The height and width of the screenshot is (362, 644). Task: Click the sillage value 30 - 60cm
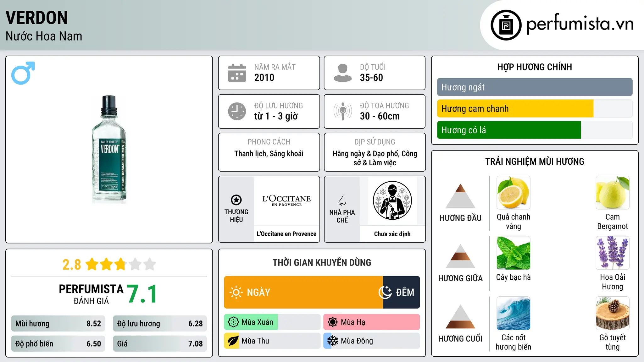[x=380, y=116]
